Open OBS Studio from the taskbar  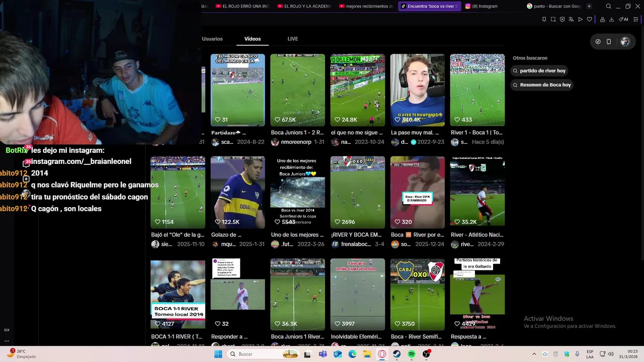pyautogui.click(x=426, y=354)
